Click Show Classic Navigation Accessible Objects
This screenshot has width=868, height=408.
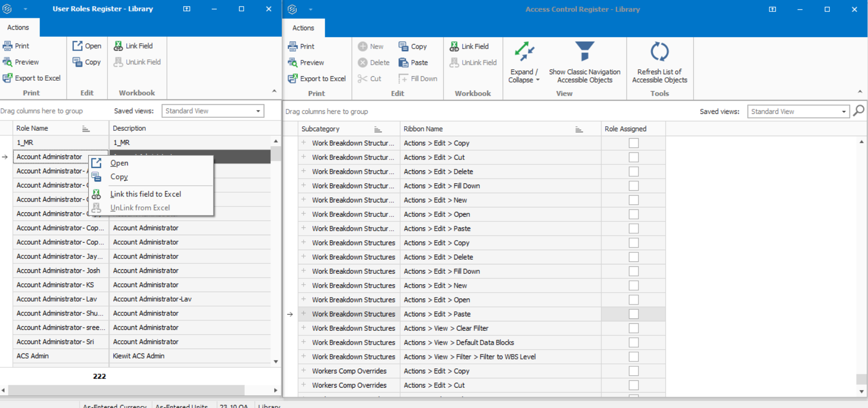584,63
